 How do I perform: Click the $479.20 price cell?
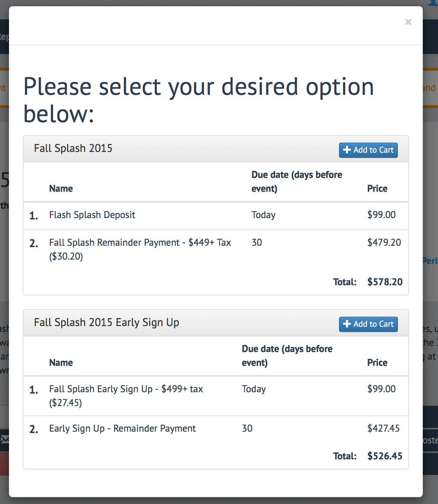(x=384, y=242)
